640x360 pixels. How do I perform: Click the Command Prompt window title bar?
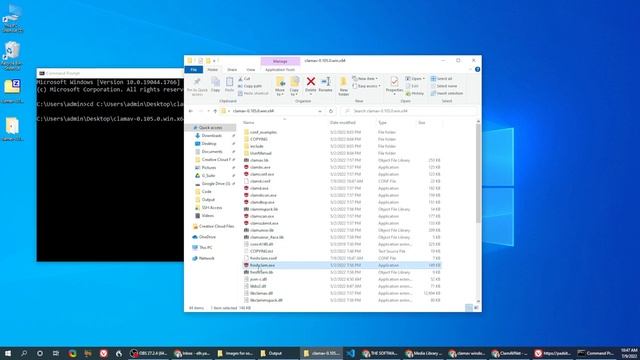pyautogui.click(x=110, y=73)
